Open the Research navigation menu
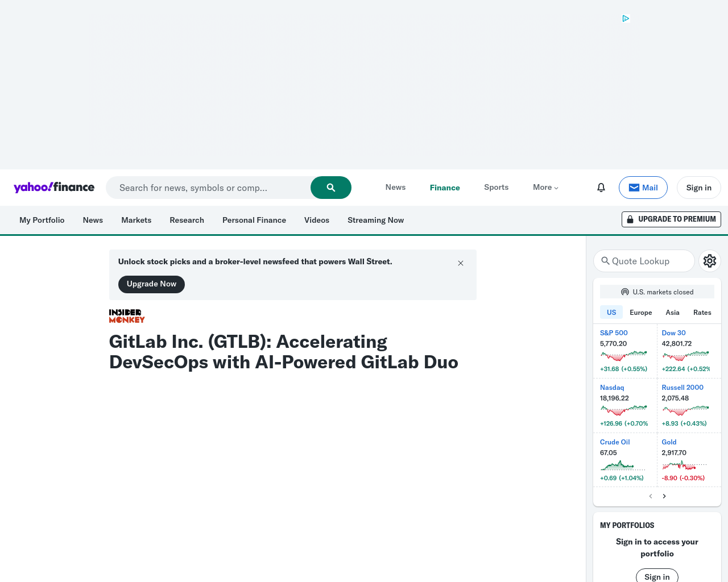 (x=187, y=220)
